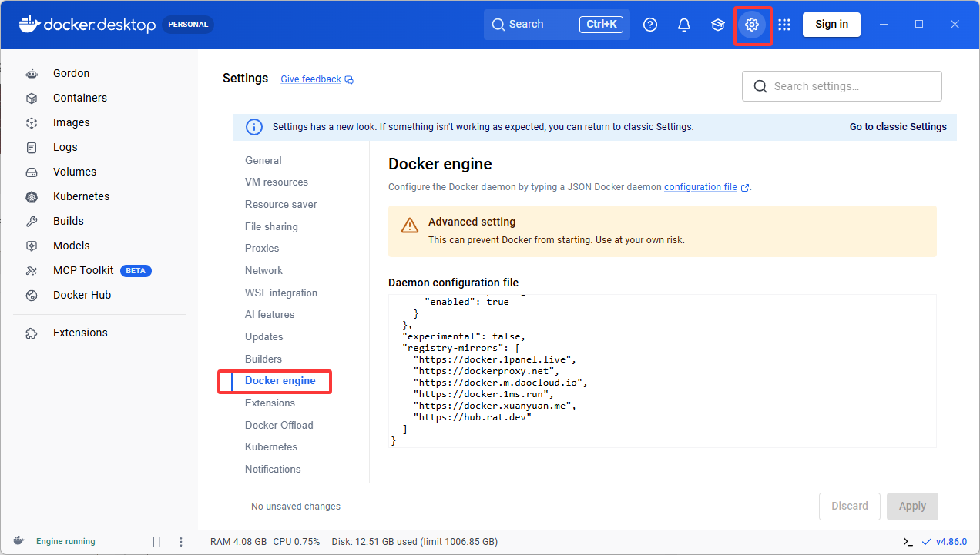Open the Proxies settings section

[262, 249]
